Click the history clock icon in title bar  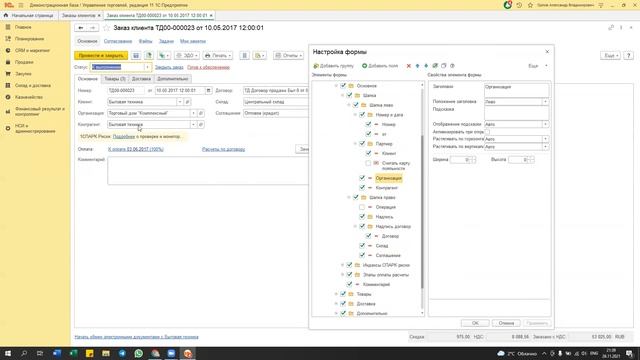(x=519, y=5)
